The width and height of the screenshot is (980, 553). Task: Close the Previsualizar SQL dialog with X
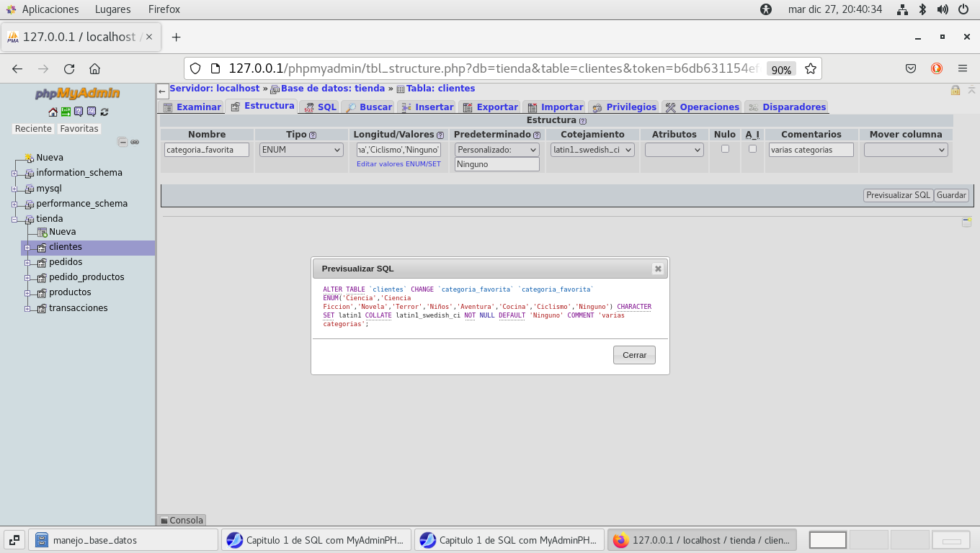point(657,269)
